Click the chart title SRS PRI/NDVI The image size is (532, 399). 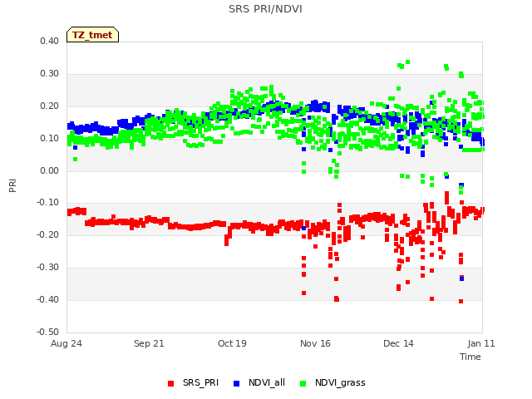click(265, 9)
